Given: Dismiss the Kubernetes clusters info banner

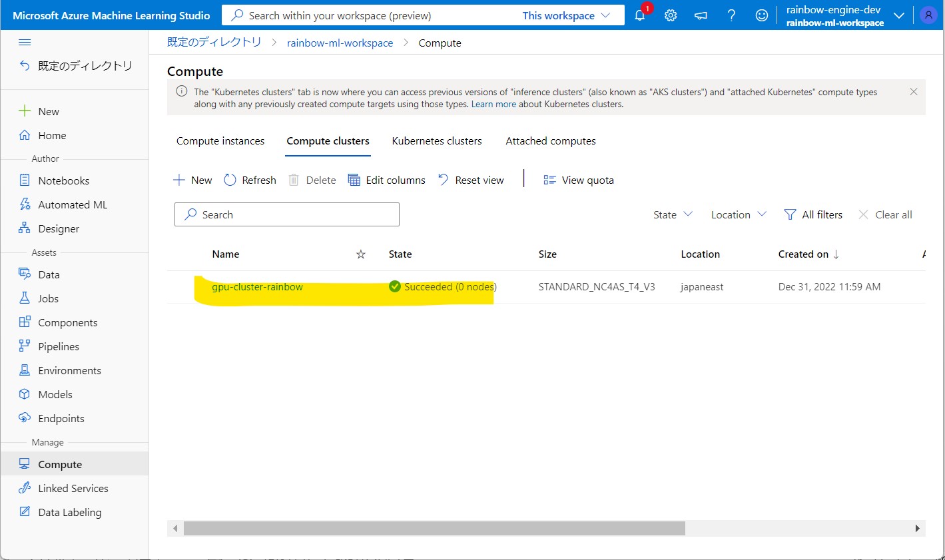Looking at the screenshot, I should click(914, 92).
